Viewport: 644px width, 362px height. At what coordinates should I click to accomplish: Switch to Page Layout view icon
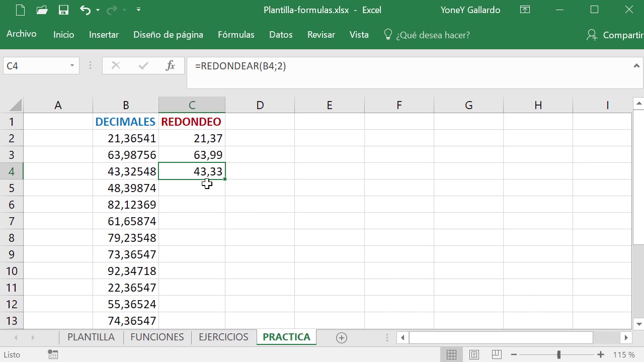(x=474, y=354)
